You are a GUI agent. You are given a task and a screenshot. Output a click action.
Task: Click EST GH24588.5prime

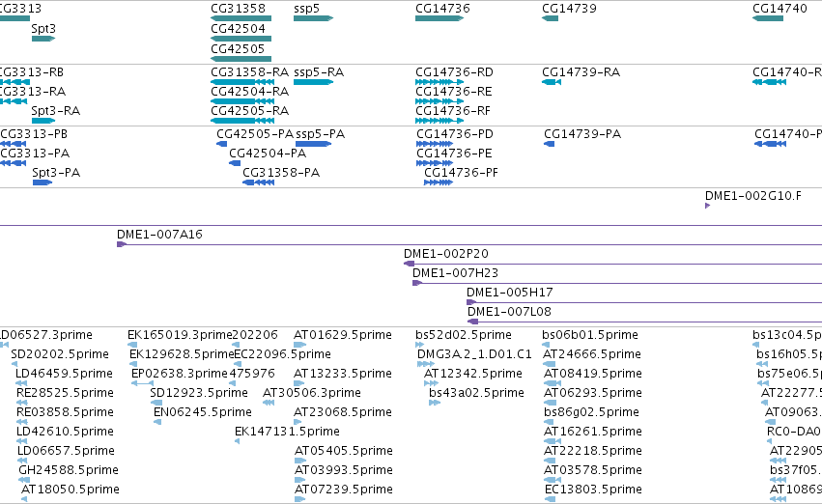coord(24,480)
